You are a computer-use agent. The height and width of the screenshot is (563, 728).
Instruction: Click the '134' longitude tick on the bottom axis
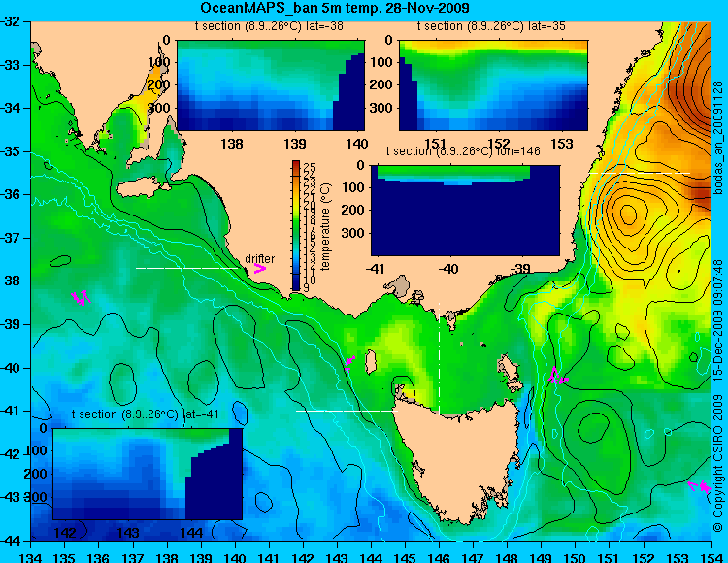pos(30,557)
